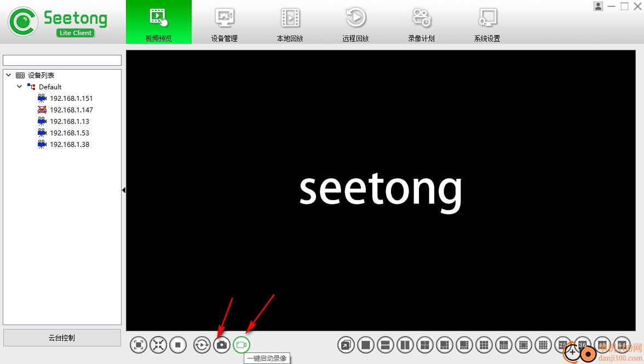The width and height of the screenshot is (644, 364).
Task: Stop all video playback
Action: click(178, 345)
